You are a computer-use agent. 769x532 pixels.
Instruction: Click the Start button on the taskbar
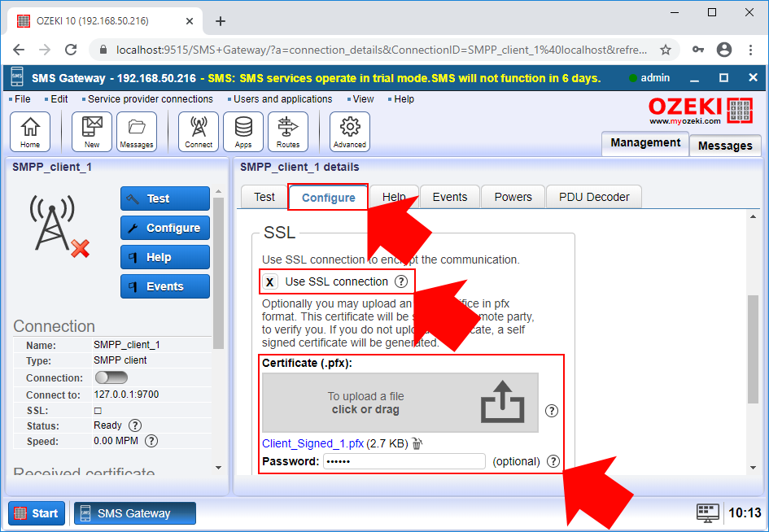(37, 513)
